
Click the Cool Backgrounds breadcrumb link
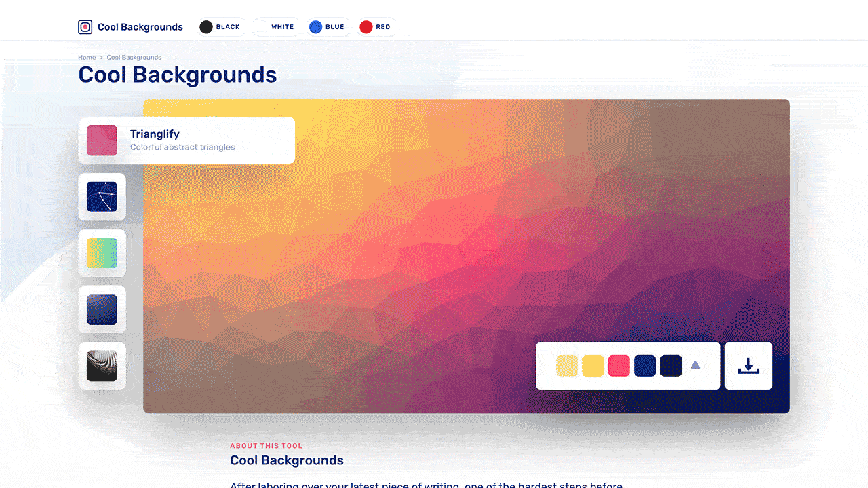(134, 58)
